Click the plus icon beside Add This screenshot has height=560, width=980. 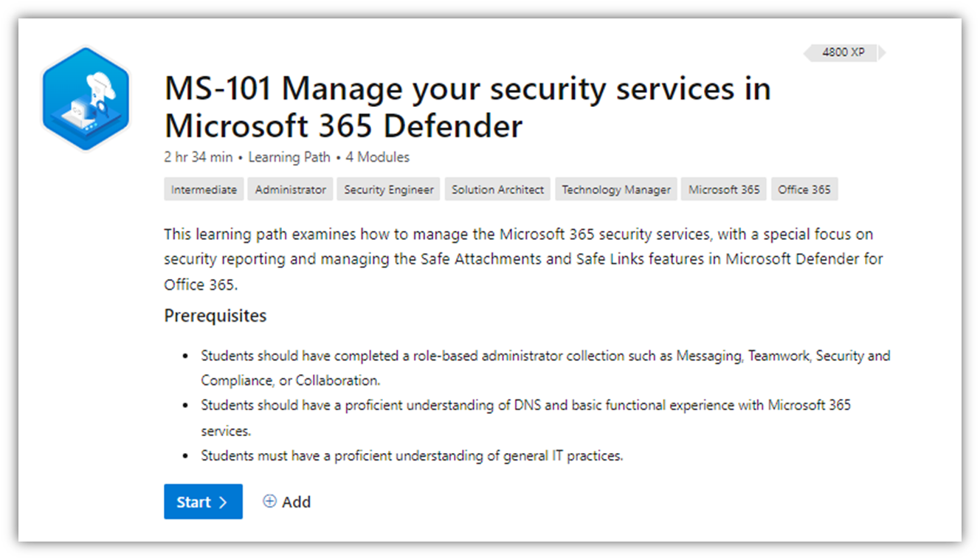(269, 501)
